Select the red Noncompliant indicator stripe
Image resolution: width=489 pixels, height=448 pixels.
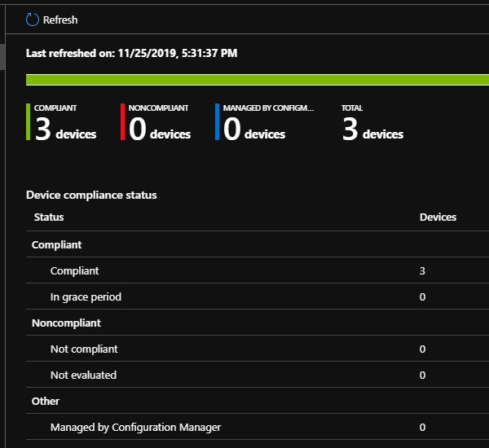tap(123, 122)
